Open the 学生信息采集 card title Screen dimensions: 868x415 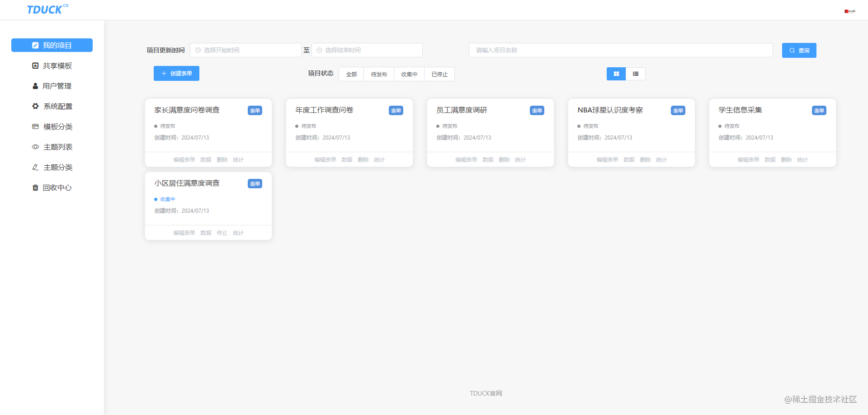[x=740, y=110]
